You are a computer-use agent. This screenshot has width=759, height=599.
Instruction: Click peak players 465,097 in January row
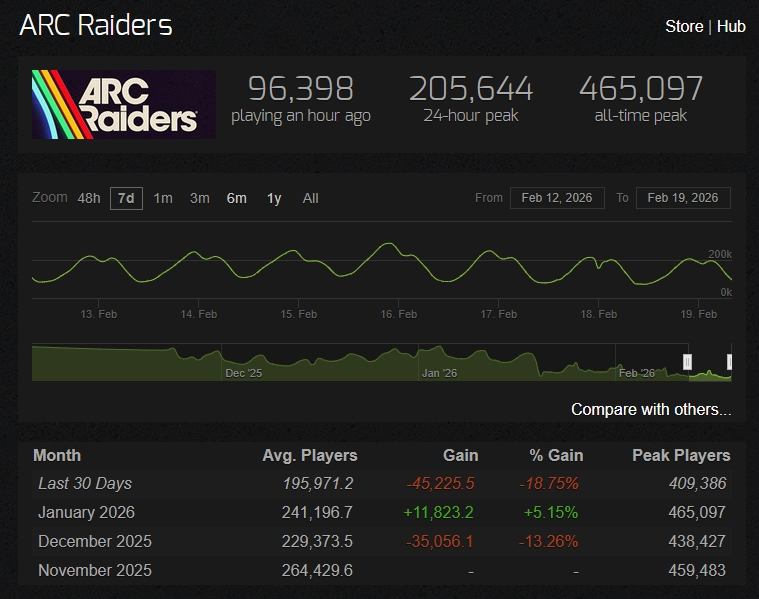[x=697, y=512]
